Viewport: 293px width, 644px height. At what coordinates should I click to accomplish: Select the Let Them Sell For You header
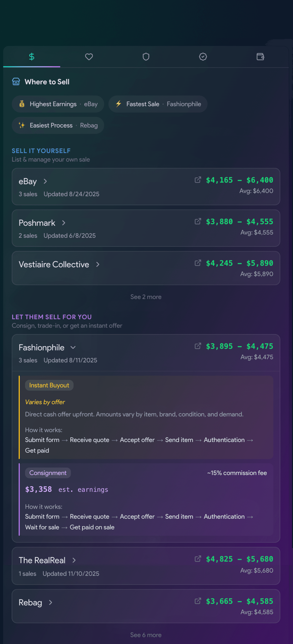pos(52,317)
